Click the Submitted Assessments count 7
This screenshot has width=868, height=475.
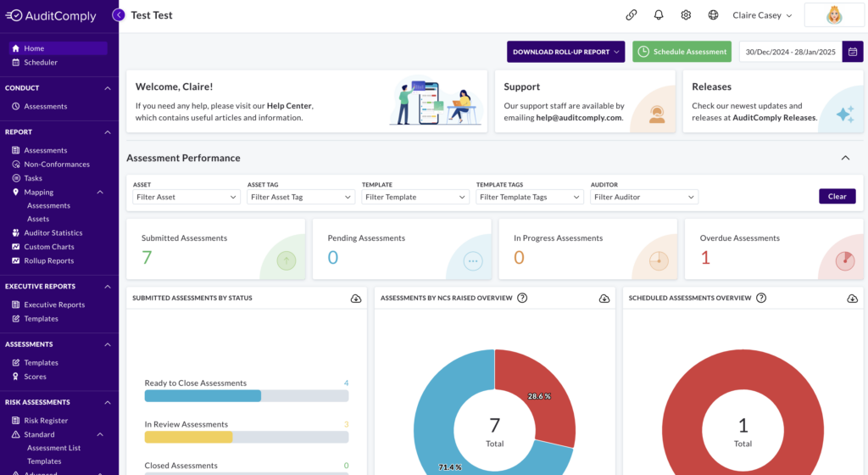click(147, 257)
